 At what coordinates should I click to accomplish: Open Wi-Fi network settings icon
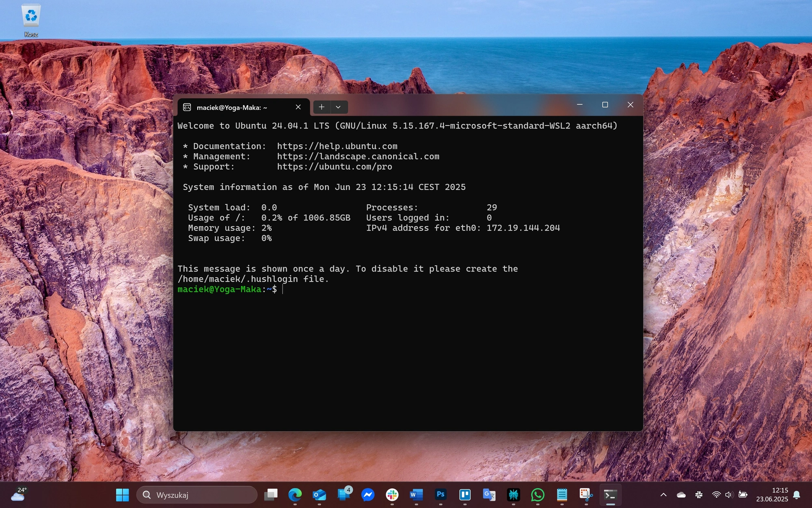click(717, 495)
